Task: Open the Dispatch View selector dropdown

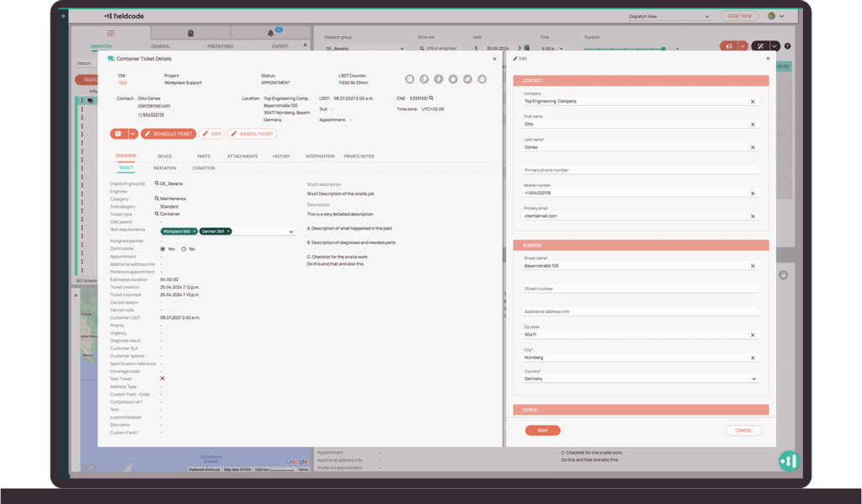Action: click(709, 16)
